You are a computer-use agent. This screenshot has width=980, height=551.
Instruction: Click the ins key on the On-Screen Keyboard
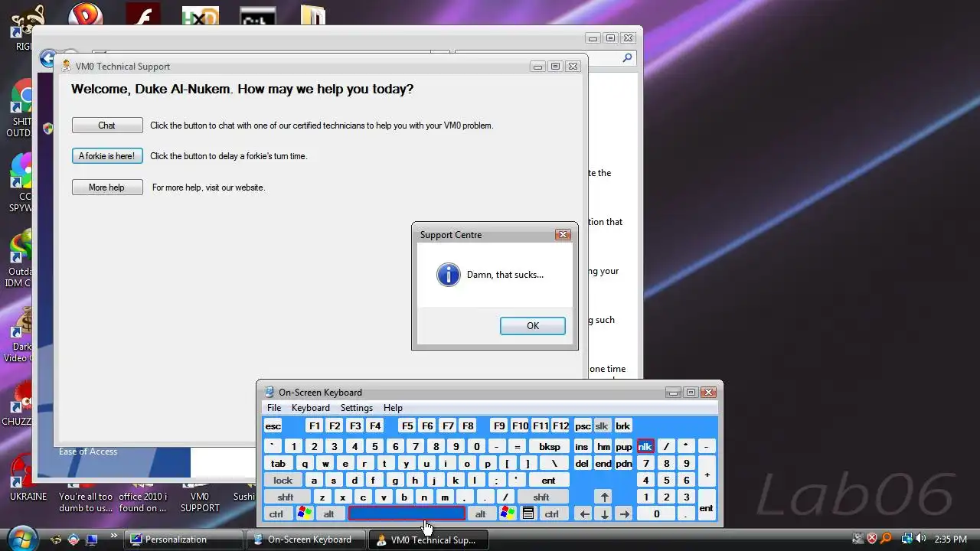pos(582,446)
